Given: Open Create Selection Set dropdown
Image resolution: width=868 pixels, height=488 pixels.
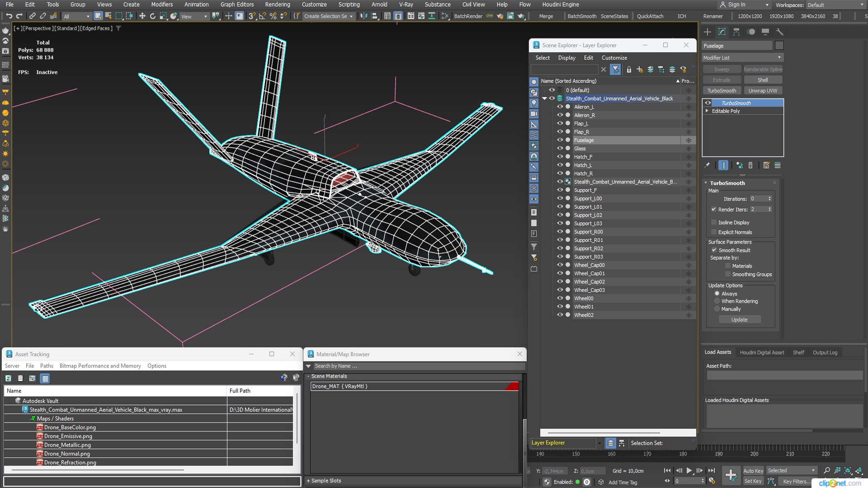Looking at the screenshot, I should [329, 16].
